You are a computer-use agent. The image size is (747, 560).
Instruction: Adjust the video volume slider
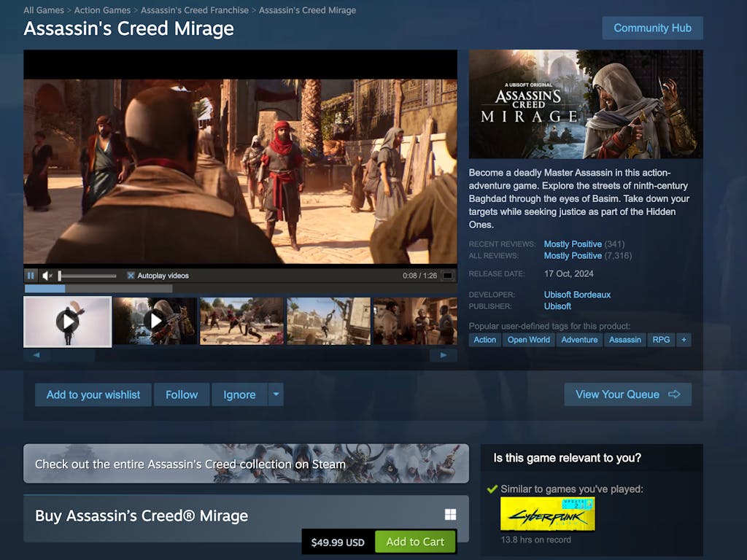tap(88, 276)
